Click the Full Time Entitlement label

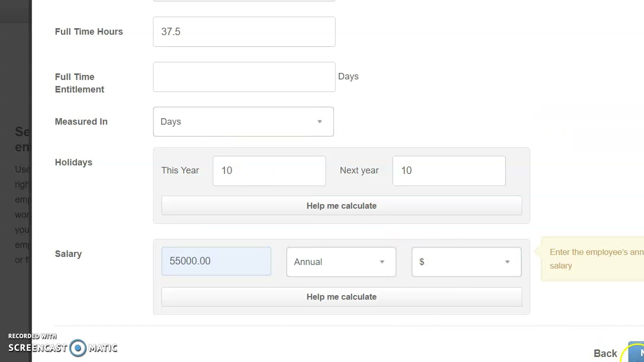(79, 83)
